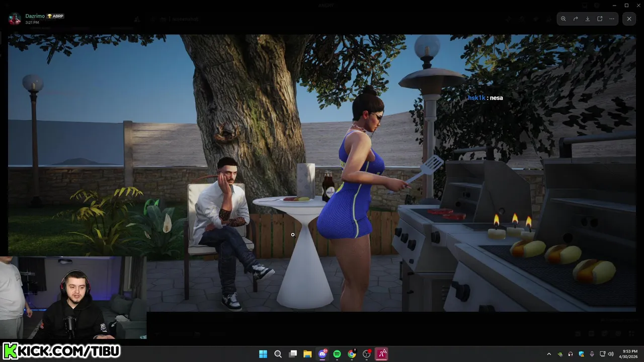The image size is (644, 362).
Task: Maximize the Discord window
Action: point(626,5)
